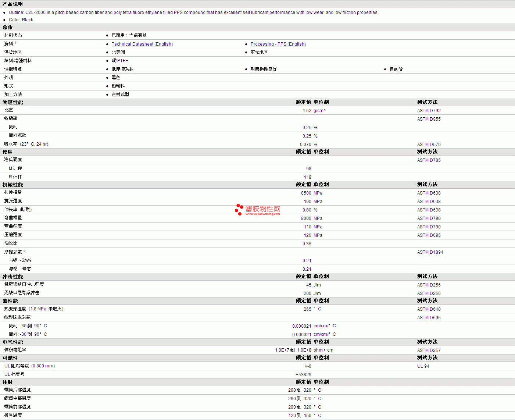Click the ASTM D792 test method
The height and width of the screenshot is (420, 515).
tap(429, 111)
